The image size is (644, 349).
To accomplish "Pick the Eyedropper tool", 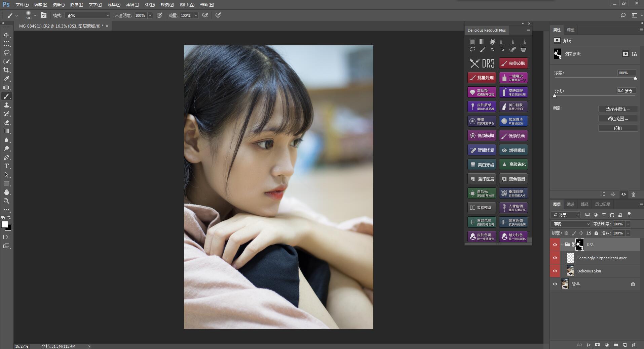I will [6, 79].
